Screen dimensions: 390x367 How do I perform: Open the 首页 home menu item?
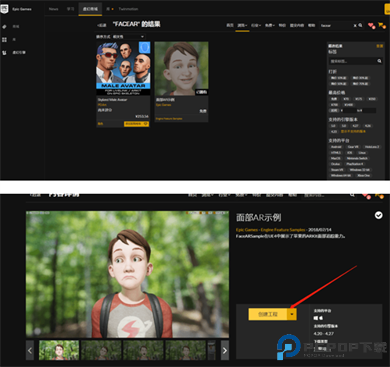tap(230, 25)
